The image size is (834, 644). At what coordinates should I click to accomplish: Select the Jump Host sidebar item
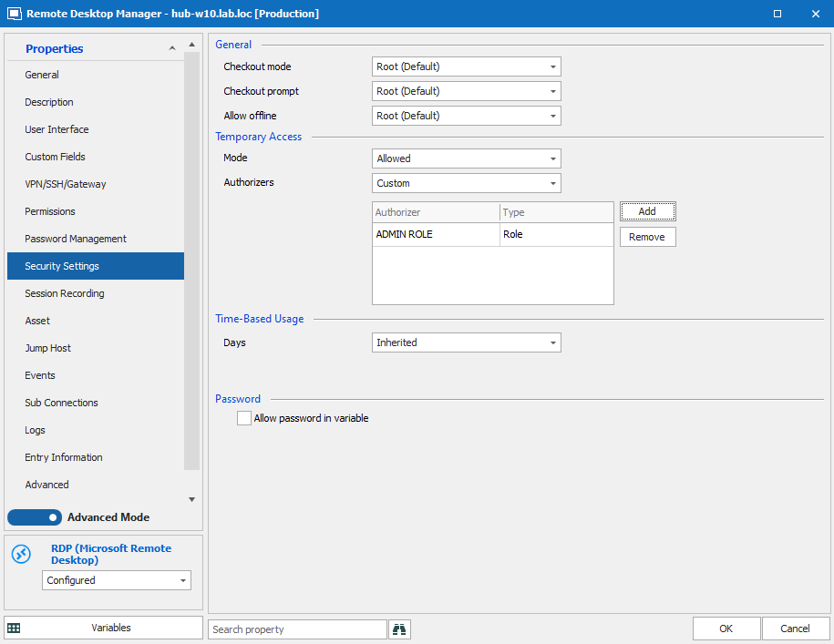point(47,348)
